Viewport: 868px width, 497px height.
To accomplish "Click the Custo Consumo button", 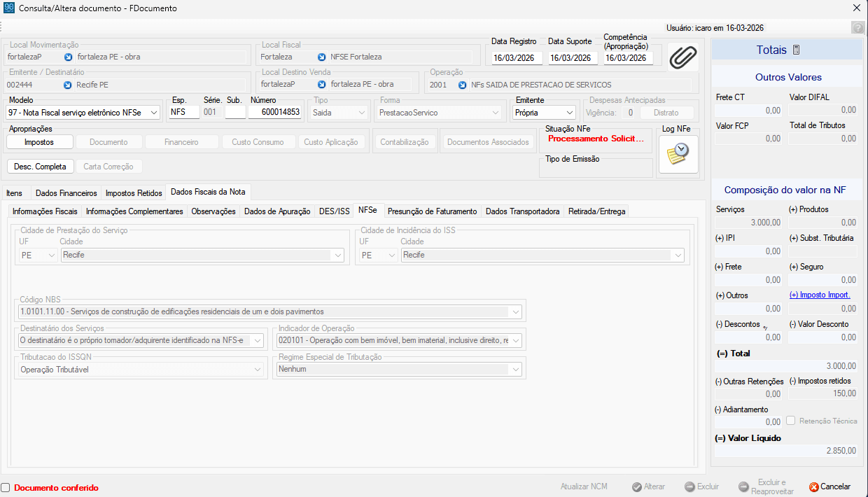I will click(x=258, y=142).
